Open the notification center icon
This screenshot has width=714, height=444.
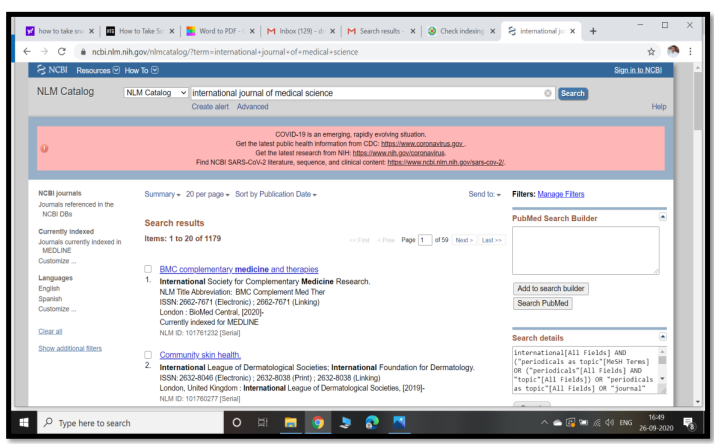coord(688,424)
